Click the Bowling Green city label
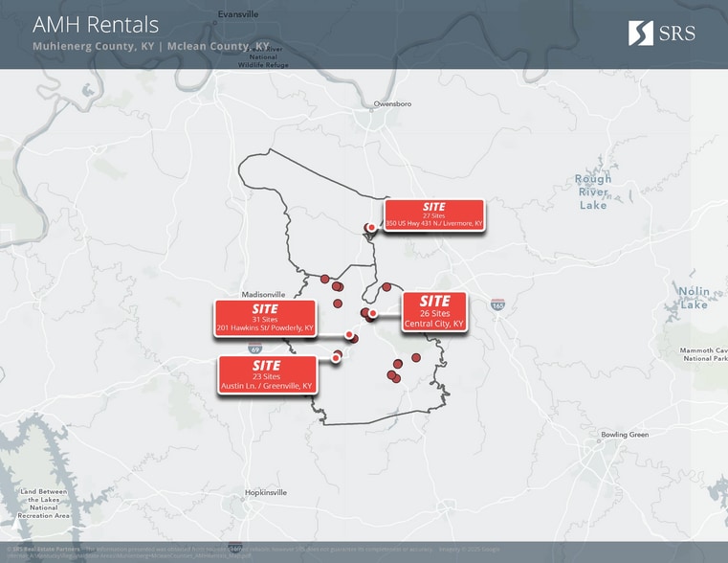The image size is (728, 563). (625, 435)
